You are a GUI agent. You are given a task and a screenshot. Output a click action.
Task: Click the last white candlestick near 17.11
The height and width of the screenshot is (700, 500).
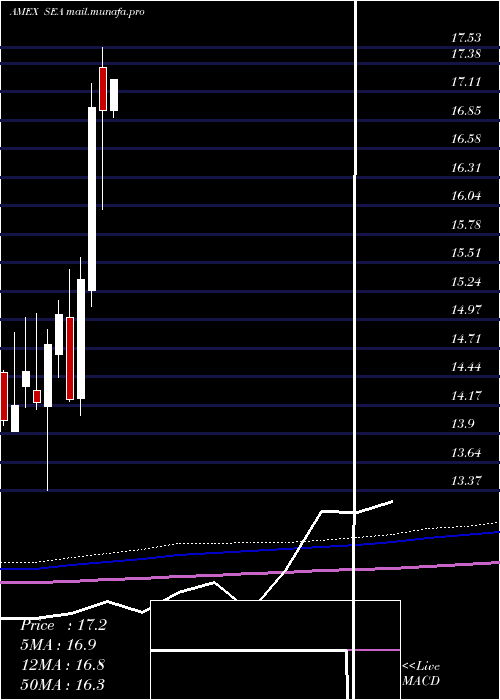tap(114, 95)
